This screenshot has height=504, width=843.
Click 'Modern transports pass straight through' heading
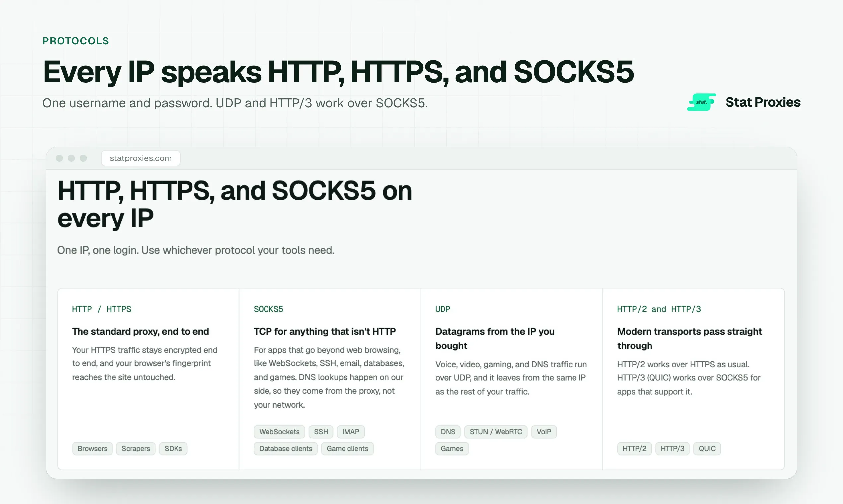[689, 338]
